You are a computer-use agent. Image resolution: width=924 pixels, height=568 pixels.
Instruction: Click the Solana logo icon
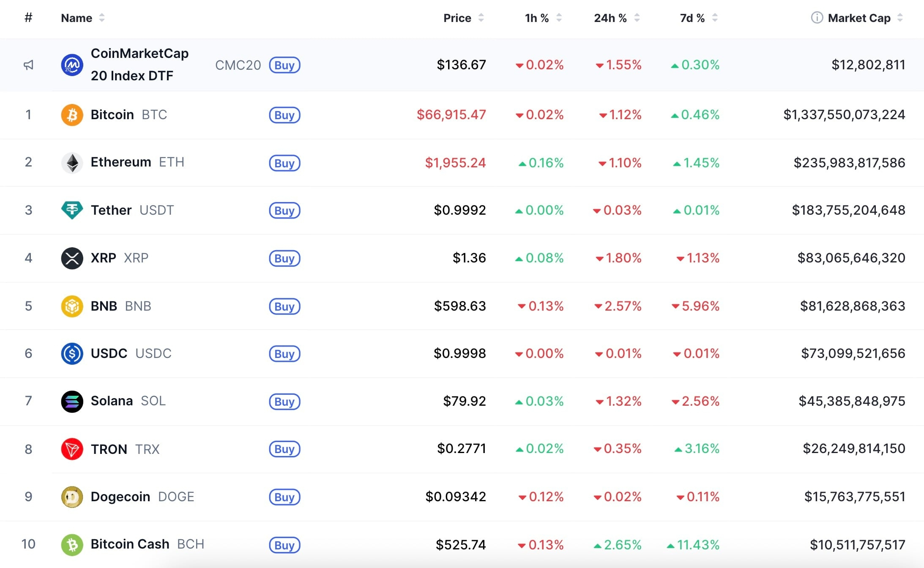(x=72, y=401)
